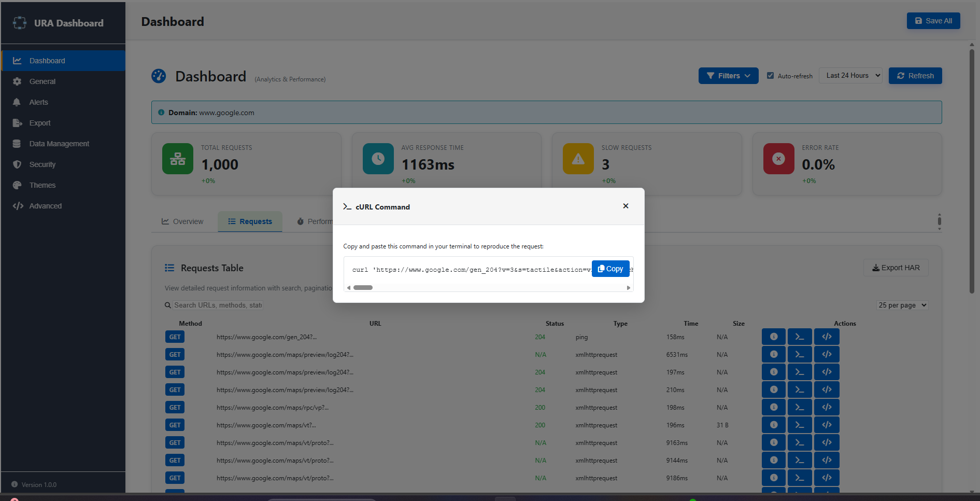Open the 25 per page selector
The height and width of the screenshot is (501, 980).
point(902,305)
